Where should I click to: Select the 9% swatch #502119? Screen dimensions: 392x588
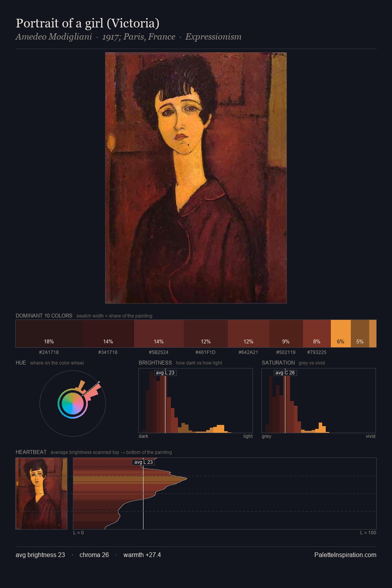[x=286, y=334]
